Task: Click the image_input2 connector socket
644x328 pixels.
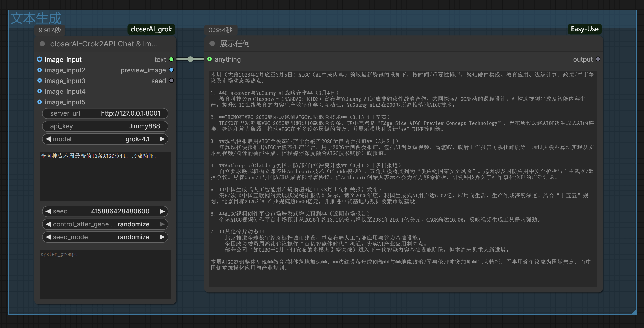Action: pos(40,70)
